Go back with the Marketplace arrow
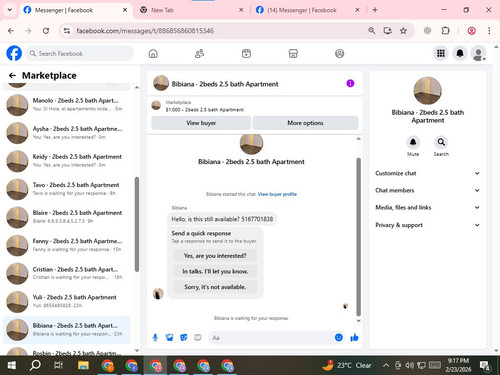This screenshot has width=500, height=375. click(12, 76)
